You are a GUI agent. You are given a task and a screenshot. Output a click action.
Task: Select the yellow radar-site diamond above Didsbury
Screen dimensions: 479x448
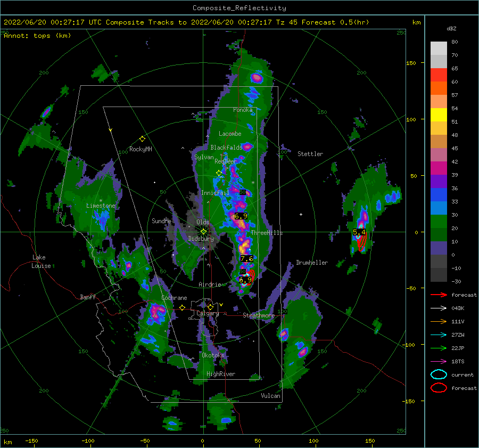[203, 232]
